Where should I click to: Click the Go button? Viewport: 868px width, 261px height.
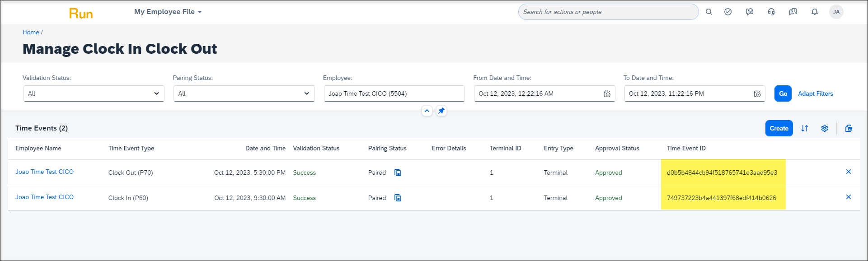783,93
